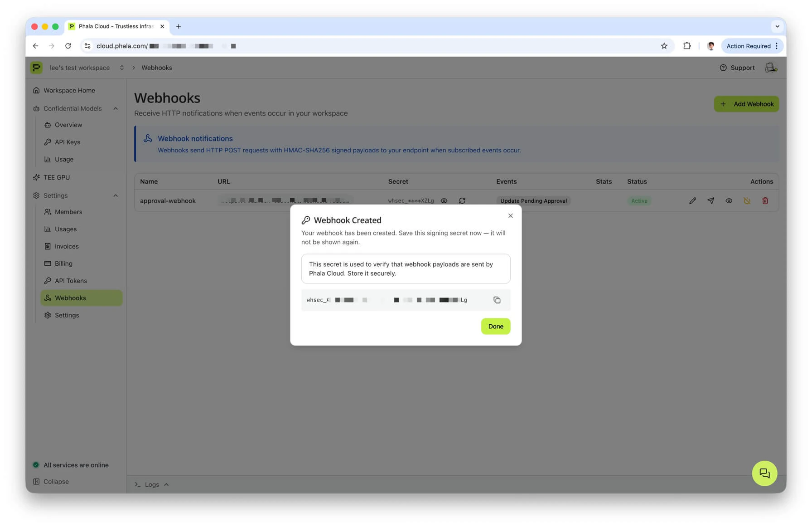Open API Tokens in the sidebar
The width and height of the screenshot is (812, 527).
coord(71,280)
